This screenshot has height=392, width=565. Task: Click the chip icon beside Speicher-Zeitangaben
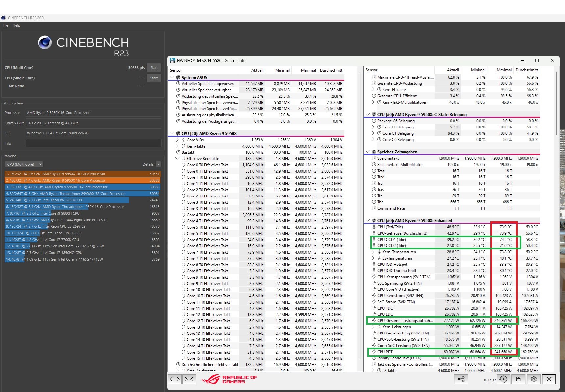pos(374,152)
